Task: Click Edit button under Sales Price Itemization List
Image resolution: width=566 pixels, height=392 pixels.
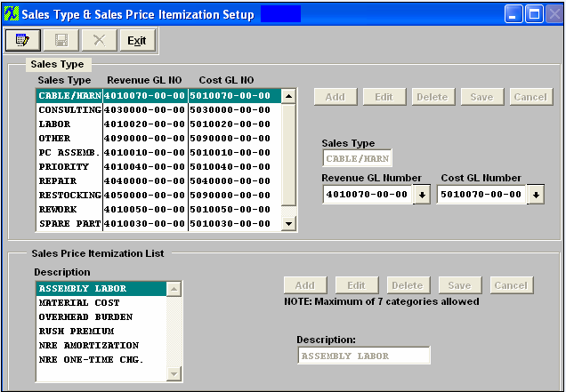Action: (357, 285)
